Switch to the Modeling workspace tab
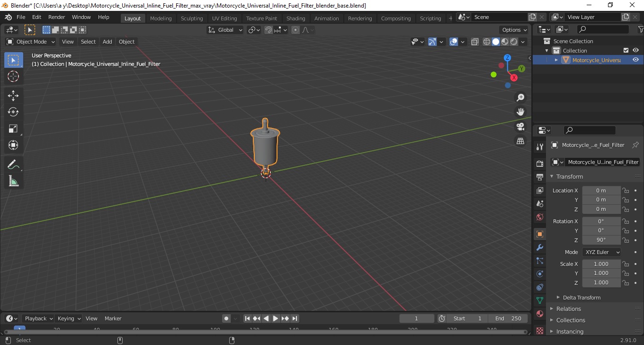 pyautogui.click(x=161, y=18)
